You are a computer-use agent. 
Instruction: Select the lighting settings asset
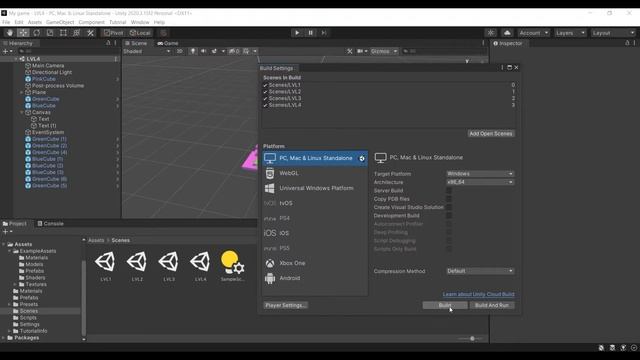click(x=232, y=266)
